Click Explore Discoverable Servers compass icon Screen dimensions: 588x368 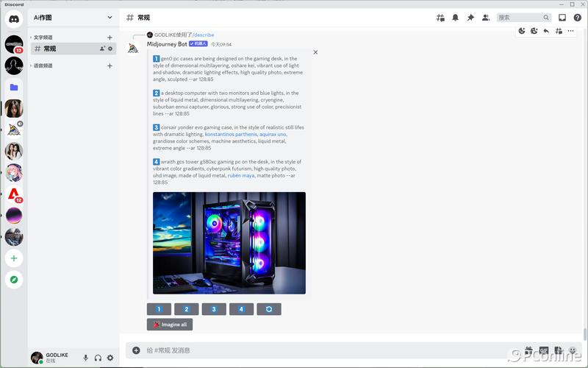click(14, 280)
